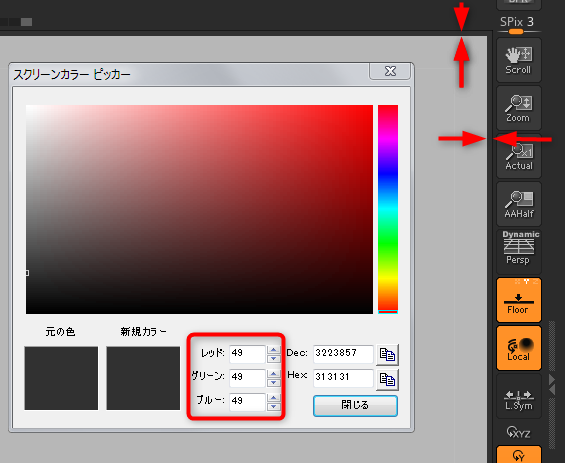Screen dimensions: 565x463
Task: Decrease the Red value with down arrow
Action: point(273,359)
